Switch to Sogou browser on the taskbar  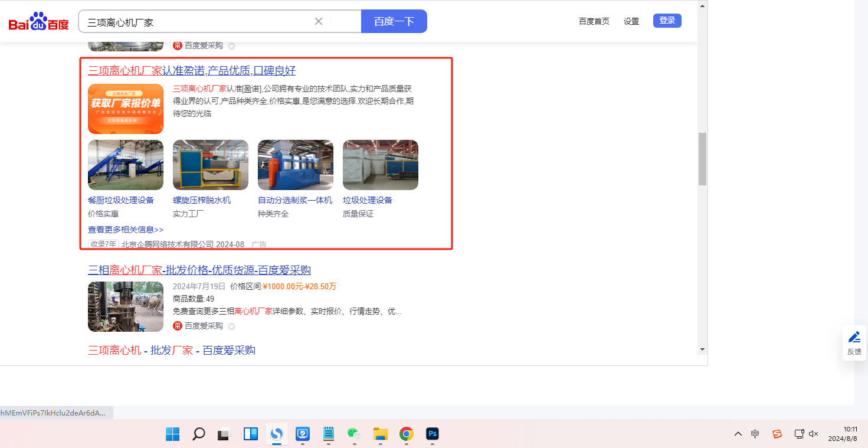[x=277, y=434]
